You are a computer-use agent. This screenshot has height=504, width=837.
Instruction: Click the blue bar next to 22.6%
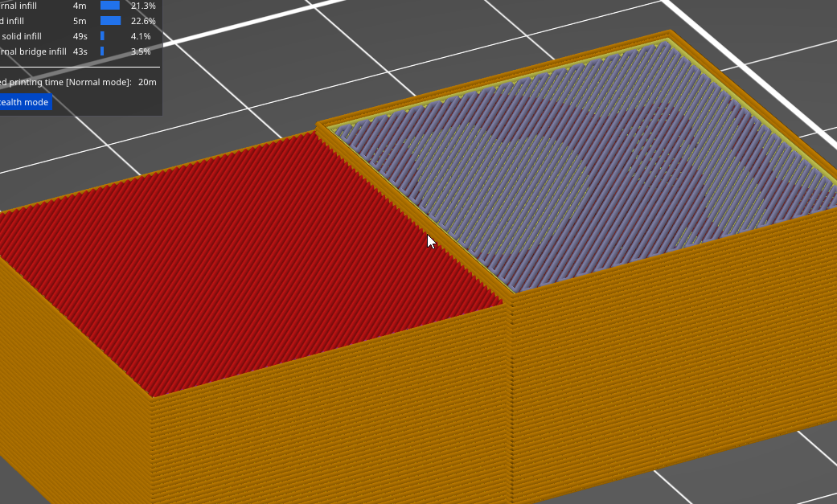(110, 20)
